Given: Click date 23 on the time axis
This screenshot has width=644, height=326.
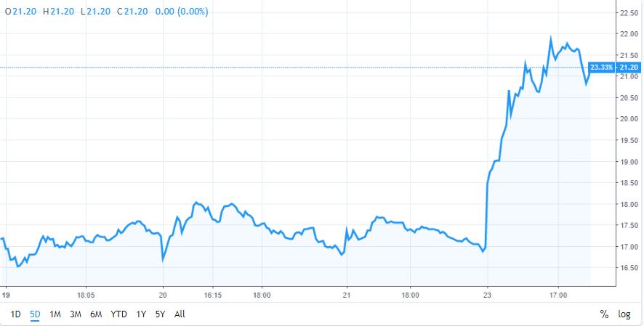Looking at the screenshot, I should pyautogui.click(x=486, y=296).
